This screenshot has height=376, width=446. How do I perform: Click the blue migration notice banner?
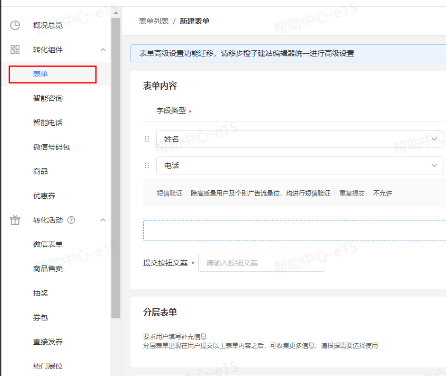288,53
